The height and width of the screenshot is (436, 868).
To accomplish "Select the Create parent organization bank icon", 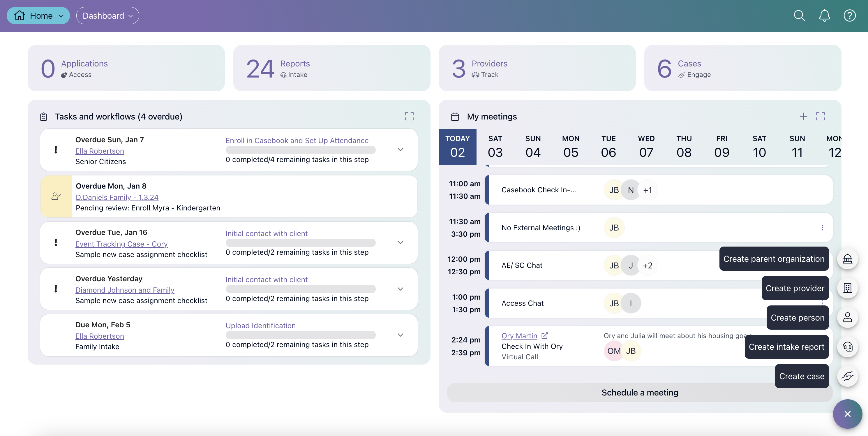I will [x=848, y=259].
